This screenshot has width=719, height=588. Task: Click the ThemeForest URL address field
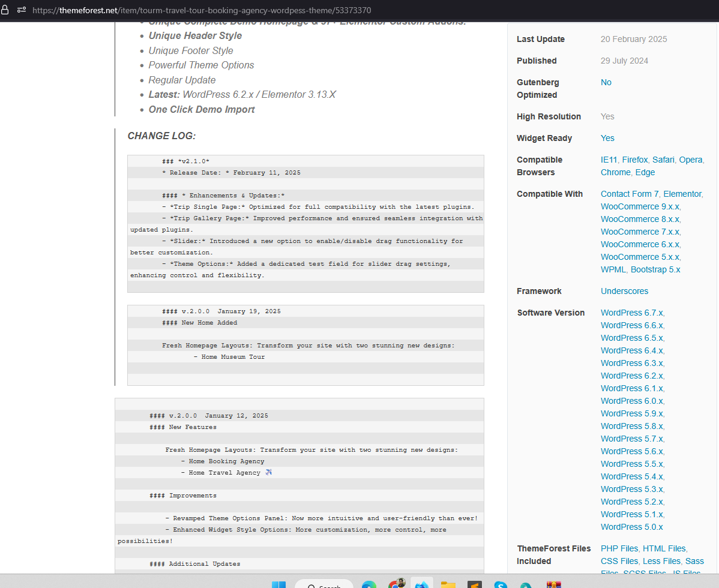click(202, 10)
